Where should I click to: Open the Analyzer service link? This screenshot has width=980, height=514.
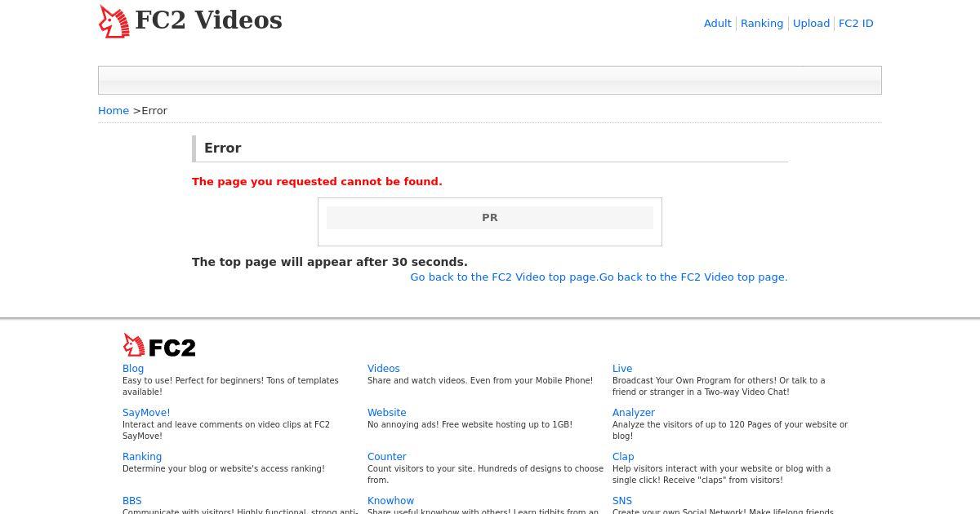point(634,413)
